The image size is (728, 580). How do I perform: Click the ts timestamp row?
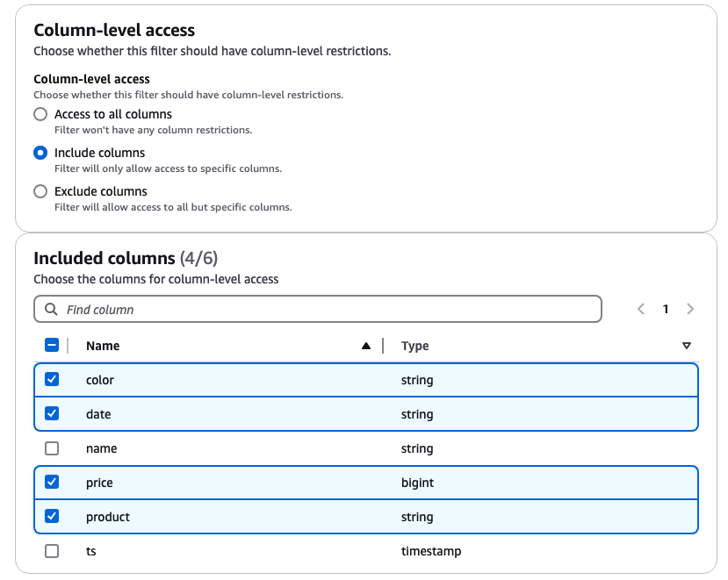coord(366,551)
